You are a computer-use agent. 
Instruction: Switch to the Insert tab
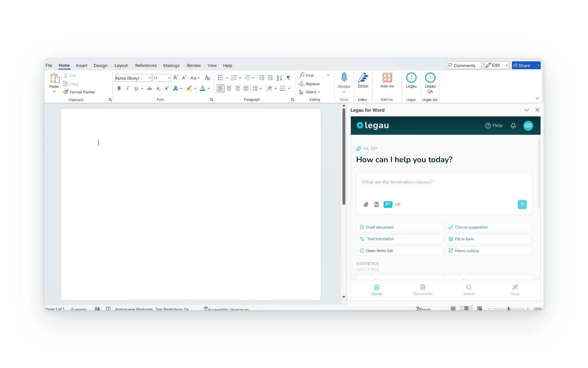coord(82,66)
